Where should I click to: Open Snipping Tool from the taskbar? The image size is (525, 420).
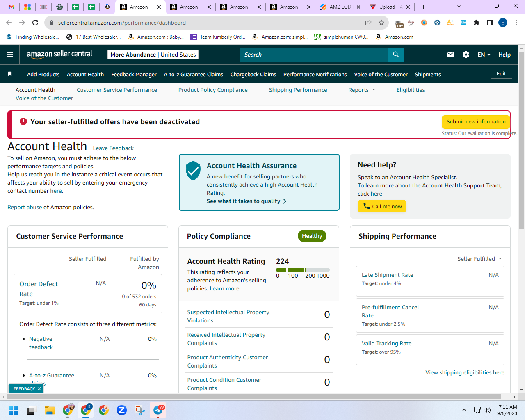point(140,410)
